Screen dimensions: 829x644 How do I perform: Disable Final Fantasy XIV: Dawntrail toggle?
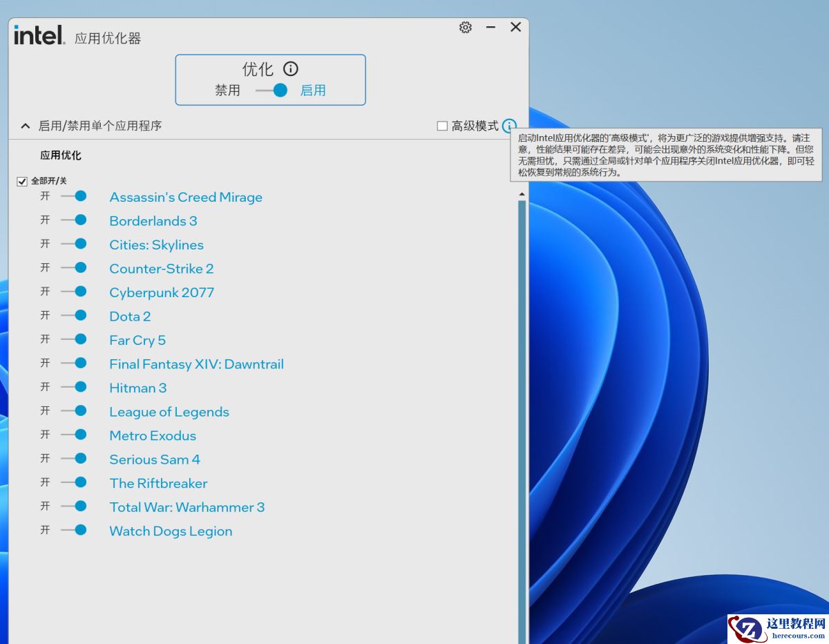73,363
